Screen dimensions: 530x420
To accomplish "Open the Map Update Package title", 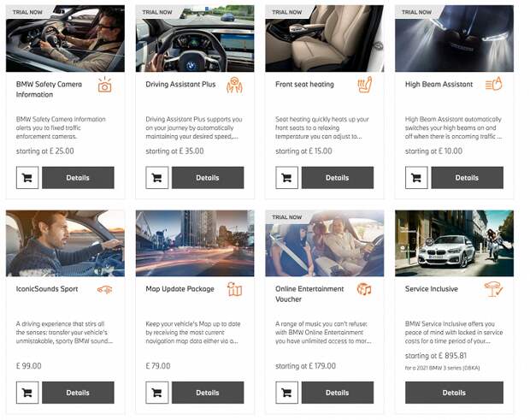I will (180, 289).
